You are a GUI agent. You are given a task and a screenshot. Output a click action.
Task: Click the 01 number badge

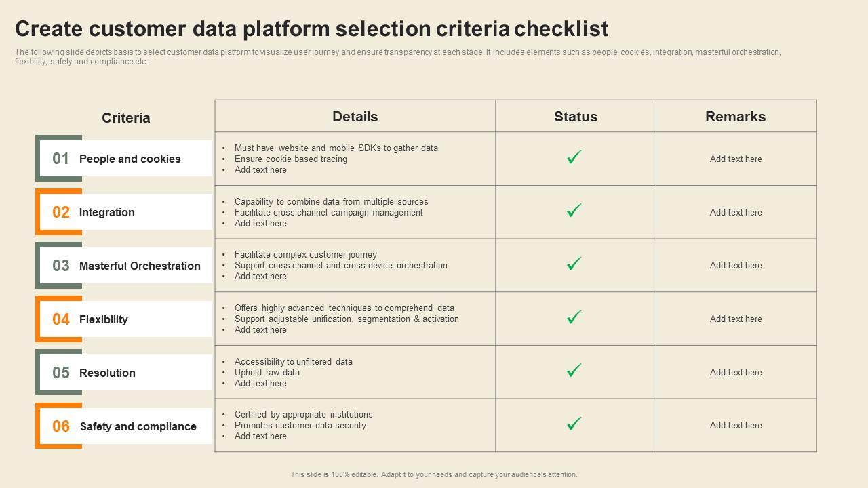[61, 159]
